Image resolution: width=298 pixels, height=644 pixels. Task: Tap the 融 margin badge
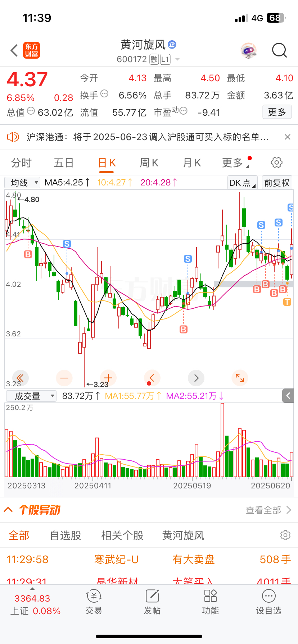tap(154, 59)
